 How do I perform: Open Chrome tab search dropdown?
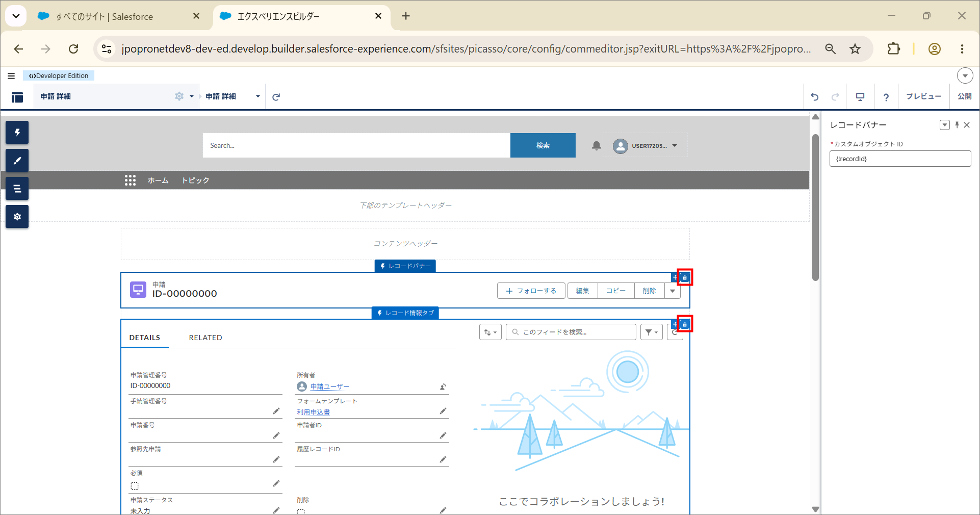tap(16, 16)
